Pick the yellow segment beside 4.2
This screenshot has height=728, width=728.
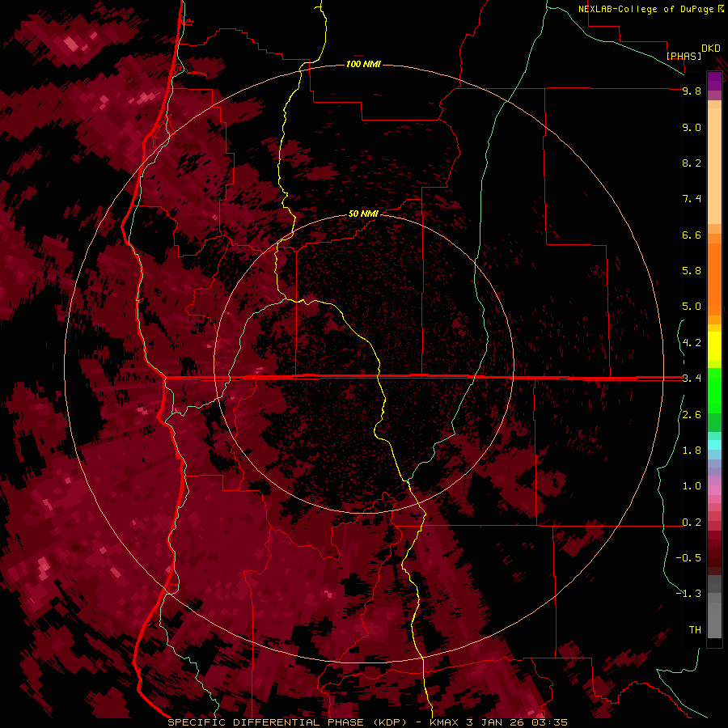tap(714, 346)
